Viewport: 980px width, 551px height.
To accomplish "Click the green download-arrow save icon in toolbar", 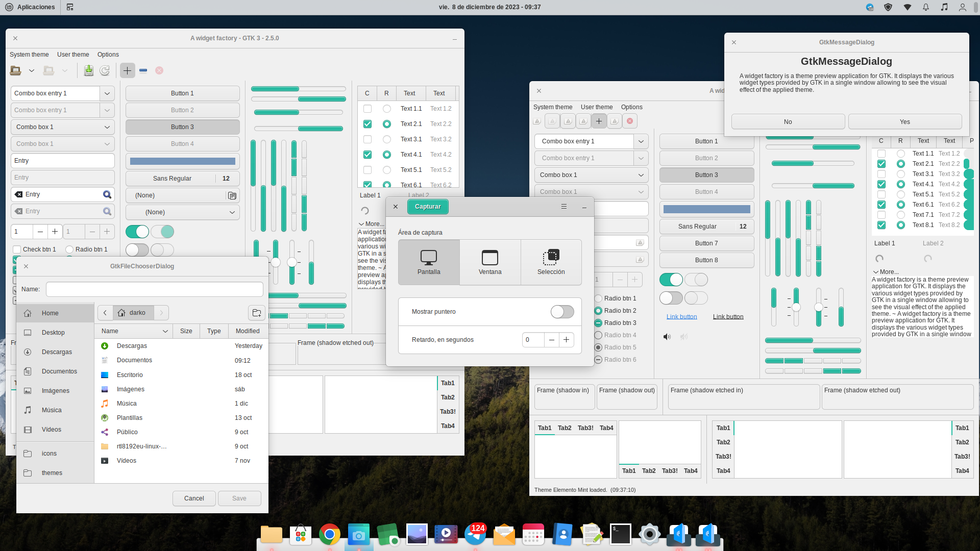I will point(89,70).
